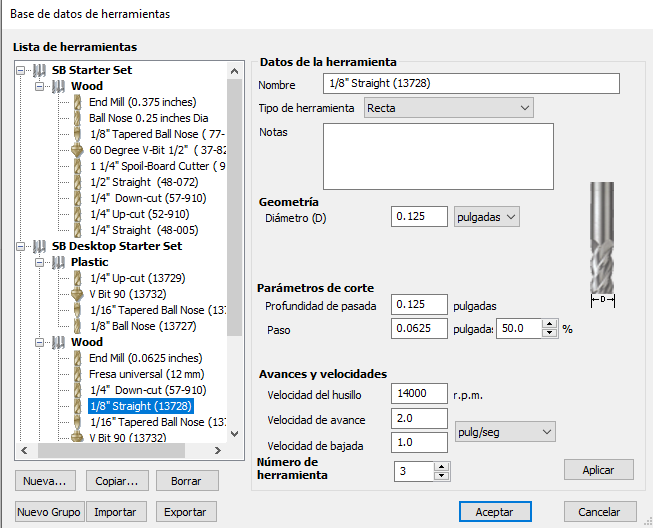Click the Aplicar button

point(599,470)
